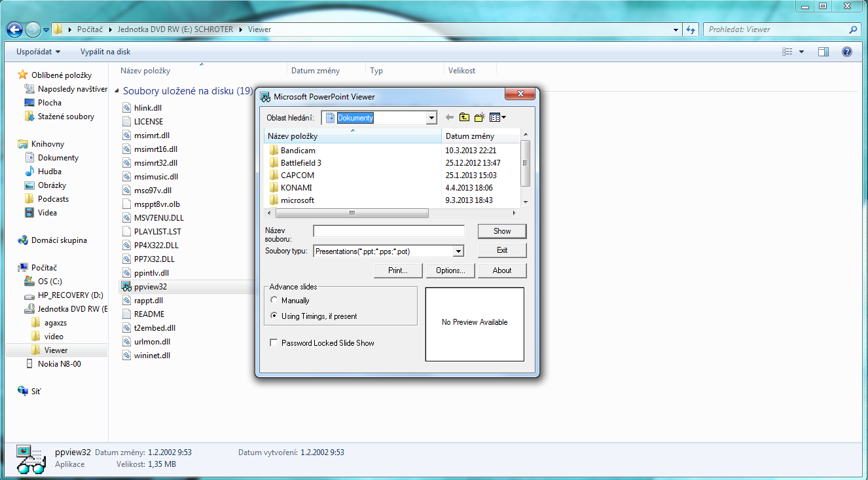This screenshot has height=480, width=868.
Task: Open the change view options dropdown arrow
Action: pos(801,52)
